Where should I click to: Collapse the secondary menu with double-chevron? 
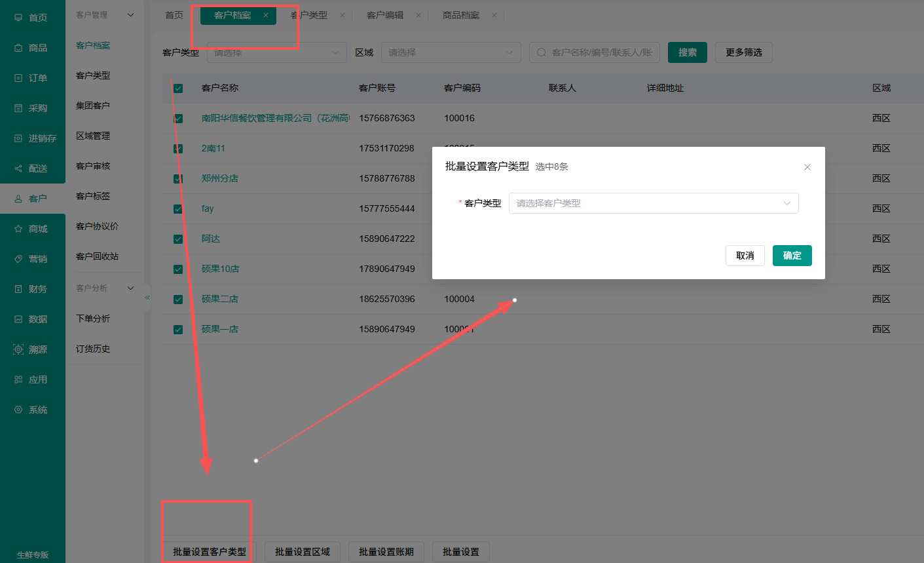click(x=147, y=298)
